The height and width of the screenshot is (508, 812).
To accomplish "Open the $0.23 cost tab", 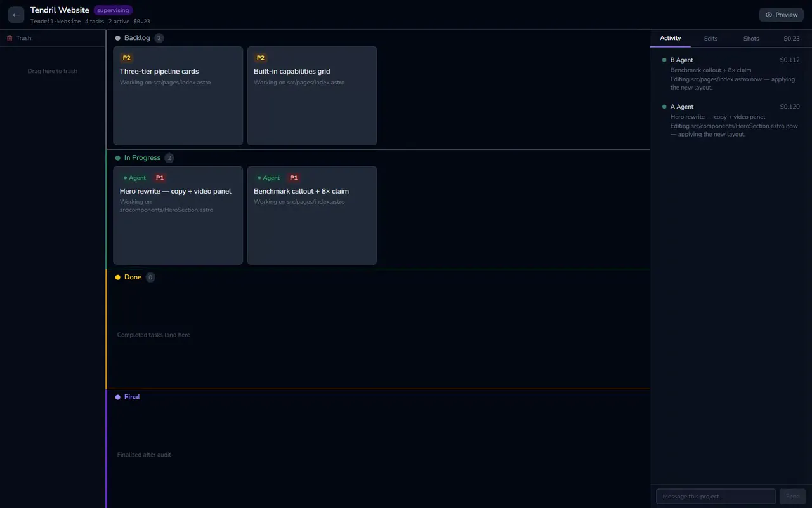I will pos(792,39).
